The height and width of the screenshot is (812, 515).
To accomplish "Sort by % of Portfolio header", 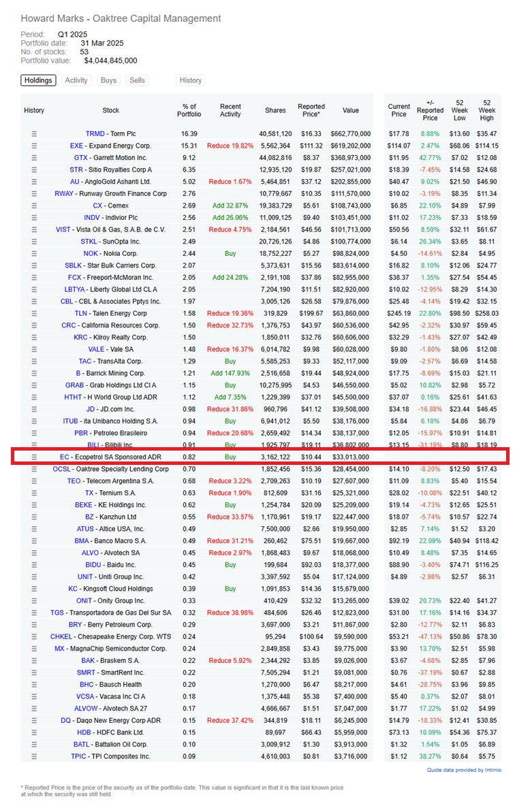I will pos(189,110).
